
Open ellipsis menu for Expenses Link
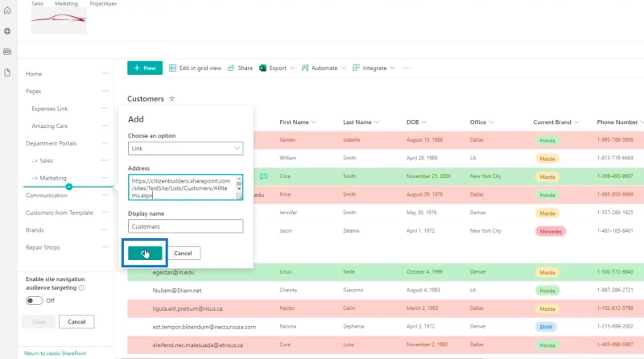click(x=105, y=108)
